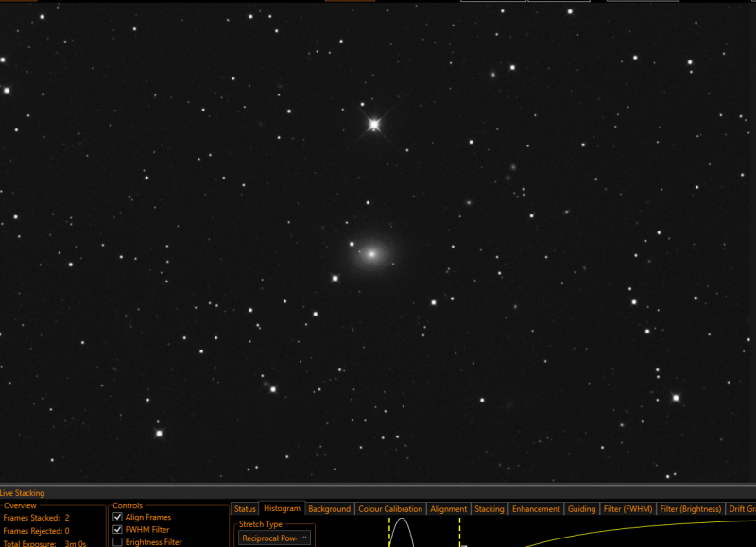Screen dimensions: 756x547
Task: Go to the Colour Calibration tab
Action: tap(390, 509)
